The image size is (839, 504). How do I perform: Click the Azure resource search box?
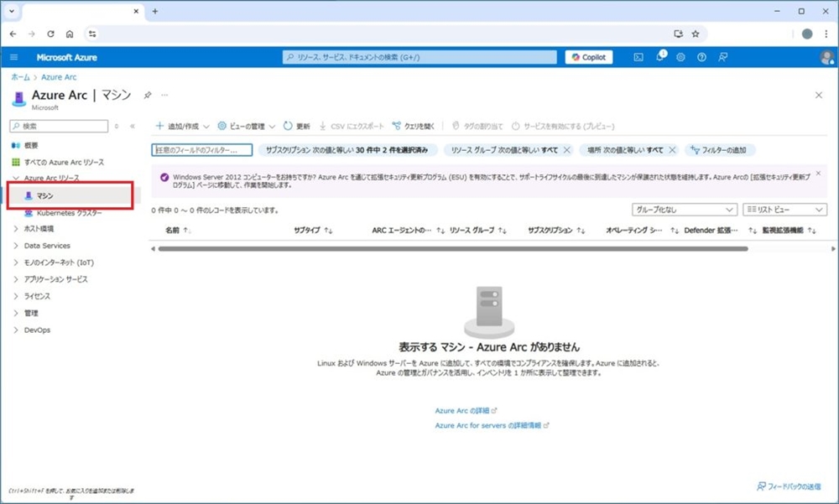[x=419, y=57]
